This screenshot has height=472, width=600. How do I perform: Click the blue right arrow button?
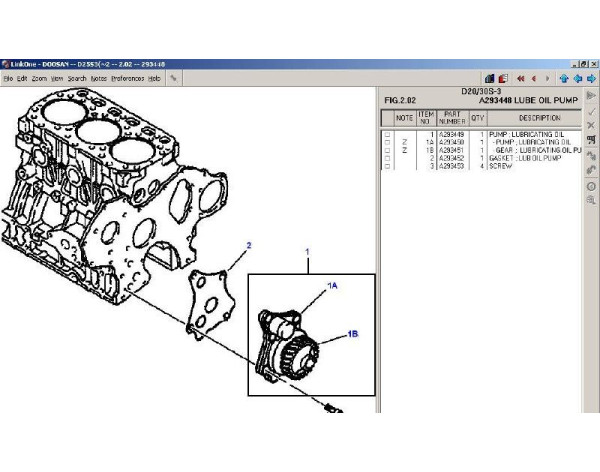click(590, 78)
